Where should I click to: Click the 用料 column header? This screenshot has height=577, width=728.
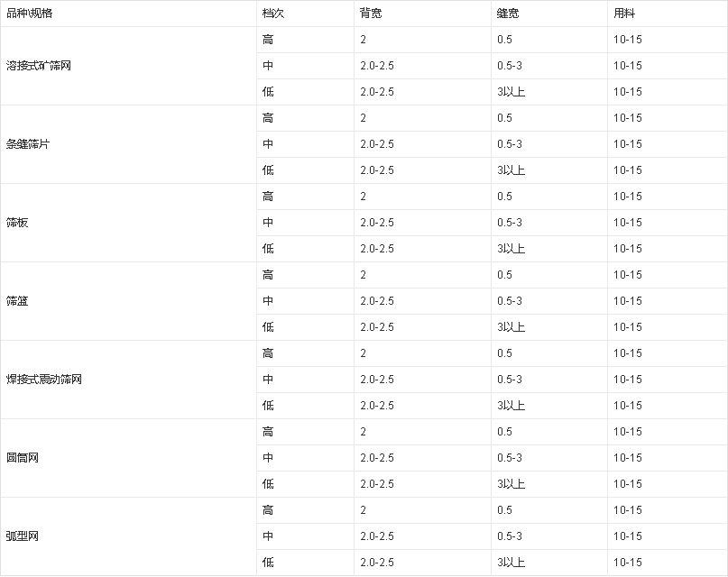tap(623, 14)
